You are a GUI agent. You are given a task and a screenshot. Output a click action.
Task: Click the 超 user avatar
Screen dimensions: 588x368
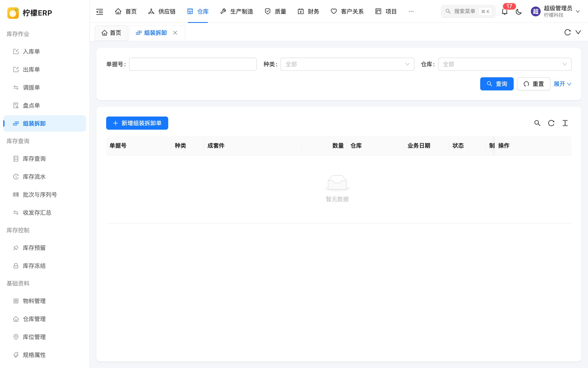pos(536,11)
